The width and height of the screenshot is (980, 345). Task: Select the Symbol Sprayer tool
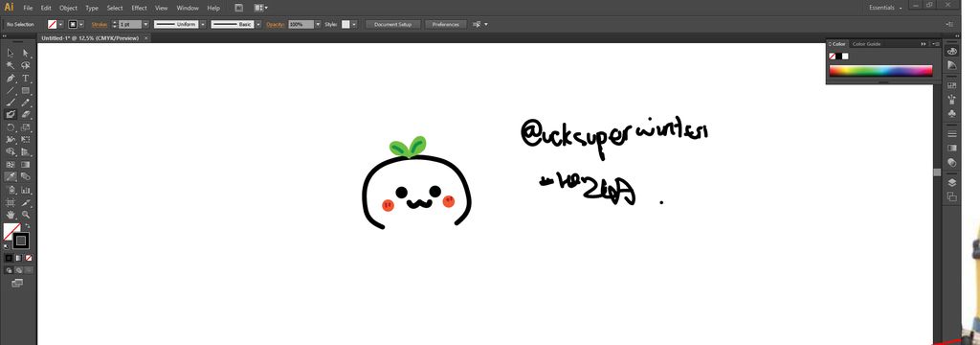point(11,190)
